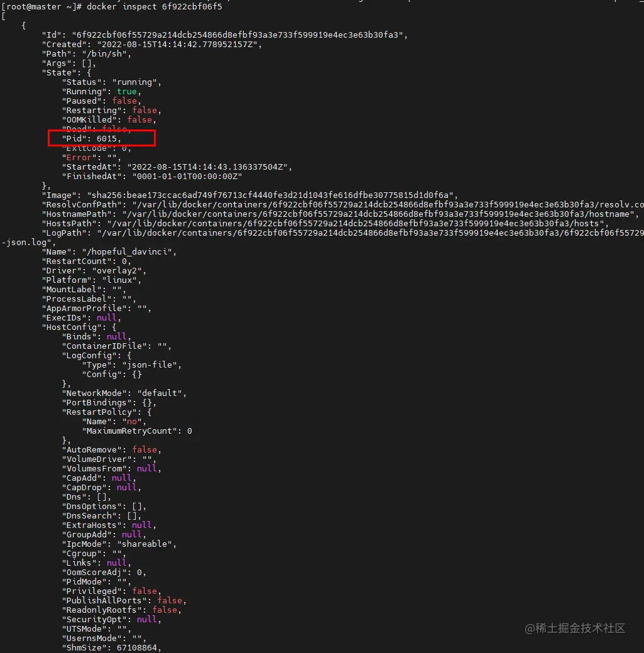Select the "GroupAdd": null line

tap(104, 535)
